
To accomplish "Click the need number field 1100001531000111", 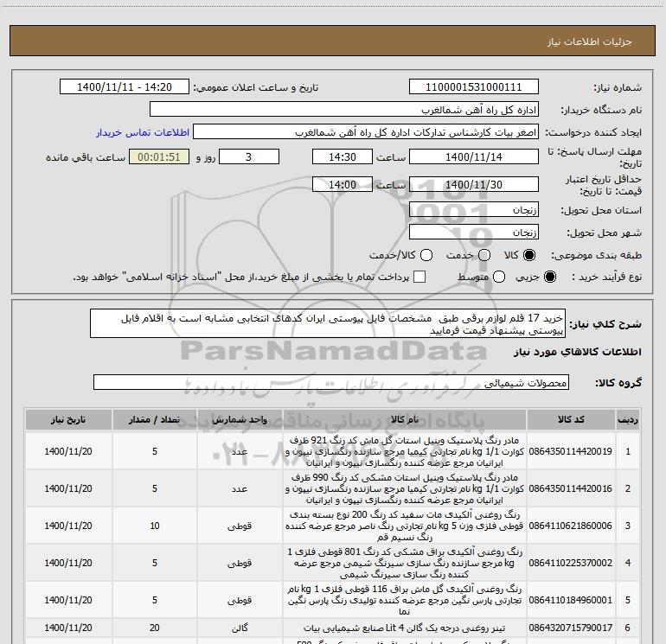I will [x=474, y=87].
